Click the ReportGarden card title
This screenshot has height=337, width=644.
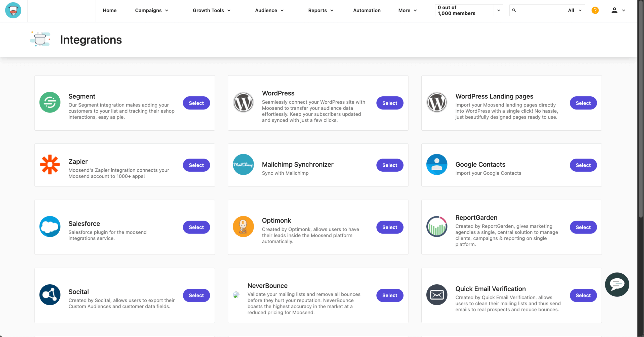tap(476, 217)
